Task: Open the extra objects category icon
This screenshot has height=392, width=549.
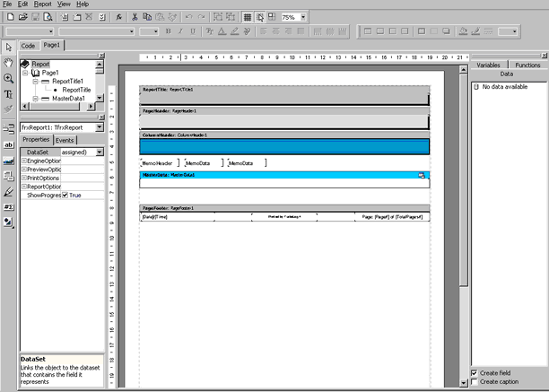Action: tap(9, 222)
